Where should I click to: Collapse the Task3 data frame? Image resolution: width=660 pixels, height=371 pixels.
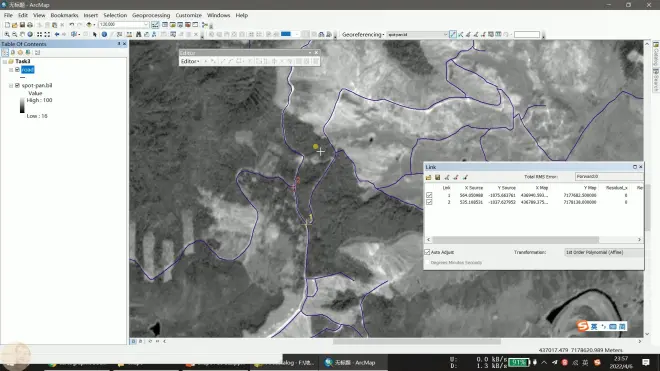tap(5, 61)
